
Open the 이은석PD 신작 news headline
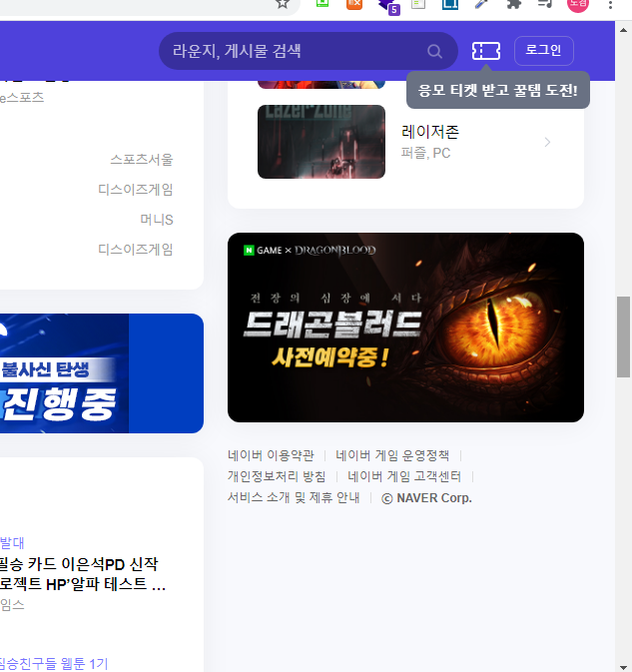(x=83, y=574)
